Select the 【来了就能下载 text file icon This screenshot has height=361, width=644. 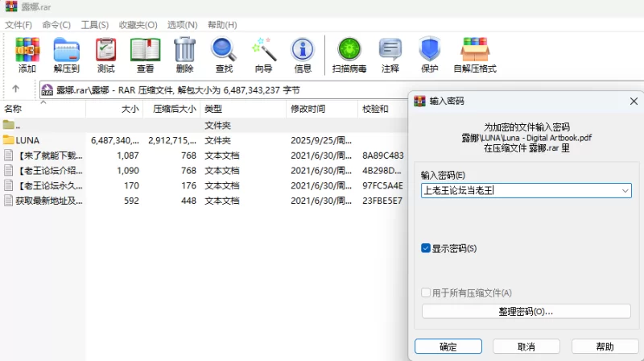point(8,156)
